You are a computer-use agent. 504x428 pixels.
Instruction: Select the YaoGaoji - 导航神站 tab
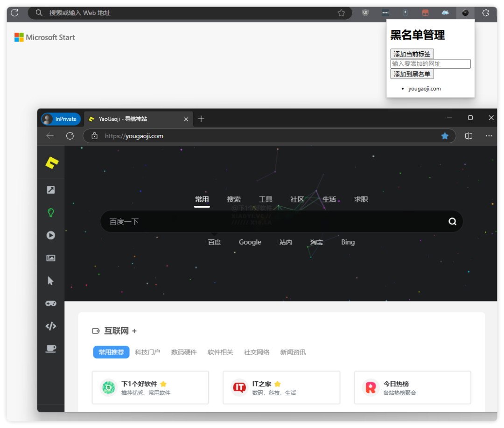139,119
